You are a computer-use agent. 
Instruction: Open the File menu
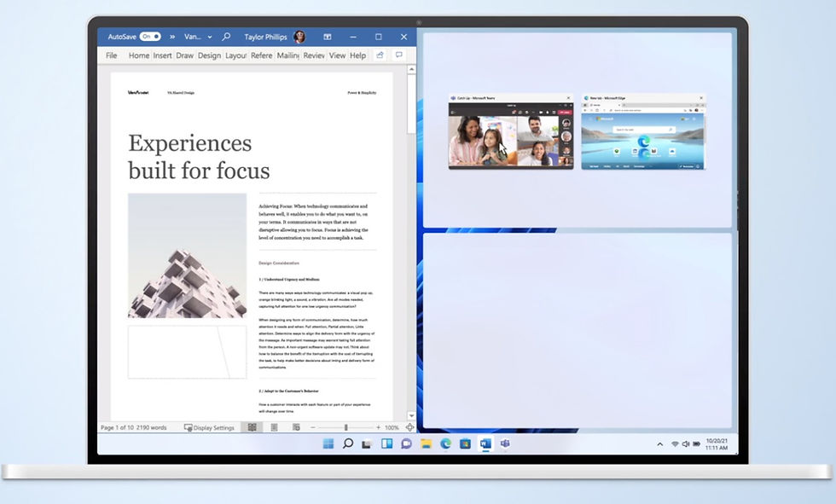111,55
